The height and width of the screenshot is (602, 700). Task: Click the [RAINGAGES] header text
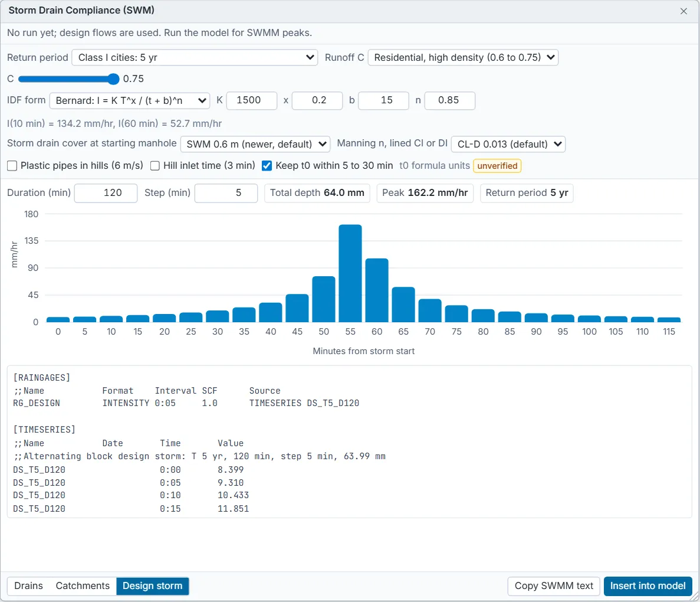coord(41,378)
